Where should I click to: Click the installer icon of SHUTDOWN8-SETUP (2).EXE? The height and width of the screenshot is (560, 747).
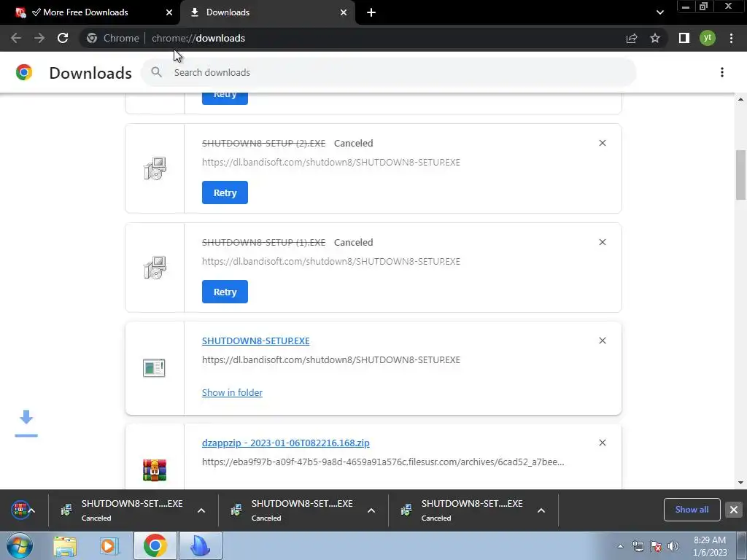click(x=155, y=168)
